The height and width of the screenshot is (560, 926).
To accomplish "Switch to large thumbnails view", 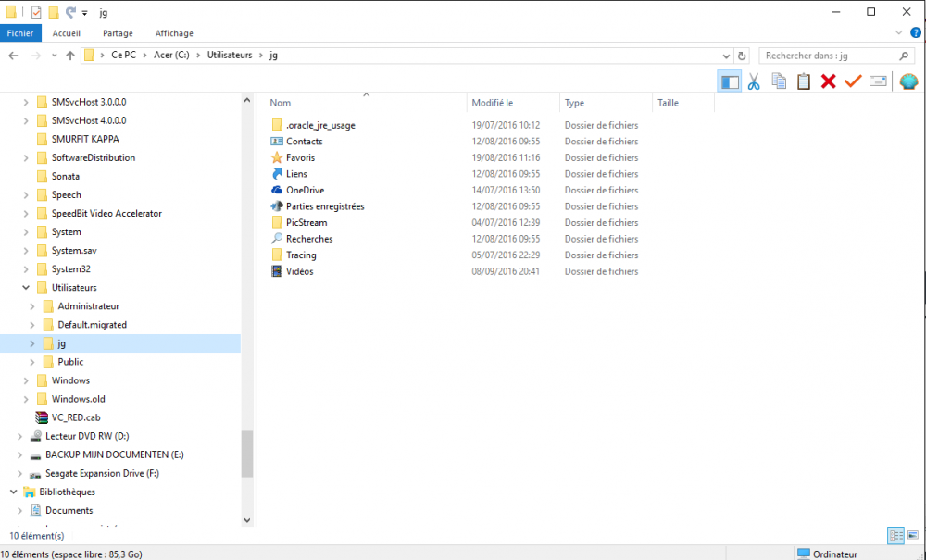I will coord(912,535).
